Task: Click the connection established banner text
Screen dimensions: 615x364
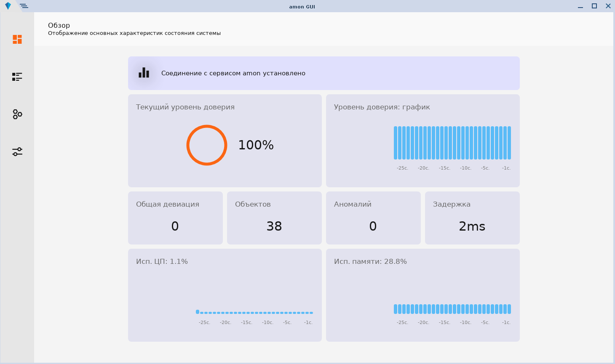Action: click(x=233, y=73)
